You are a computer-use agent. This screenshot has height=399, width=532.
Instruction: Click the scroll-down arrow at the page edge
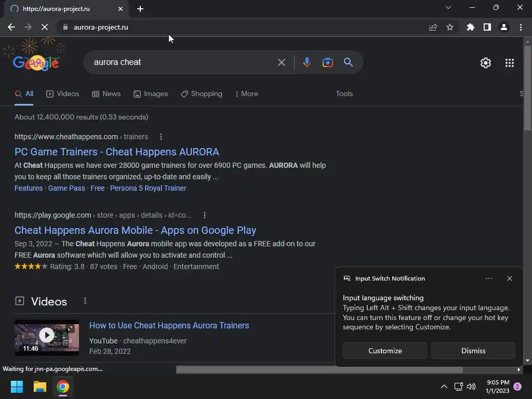[x=527, y=361]
